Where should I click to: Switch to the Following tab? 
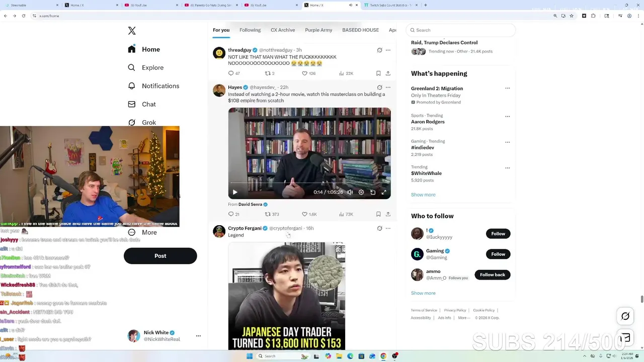tap(250, 30)
